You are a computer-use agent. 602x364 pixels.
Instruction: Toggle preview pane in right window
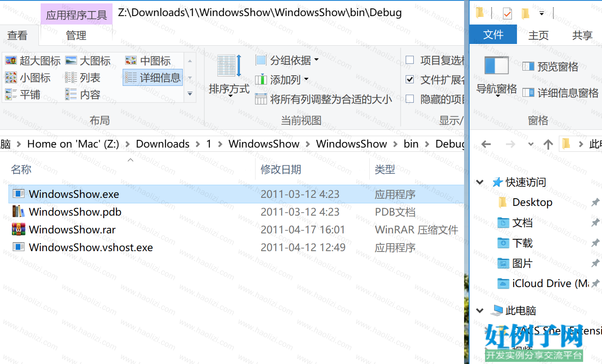[550, 66]
